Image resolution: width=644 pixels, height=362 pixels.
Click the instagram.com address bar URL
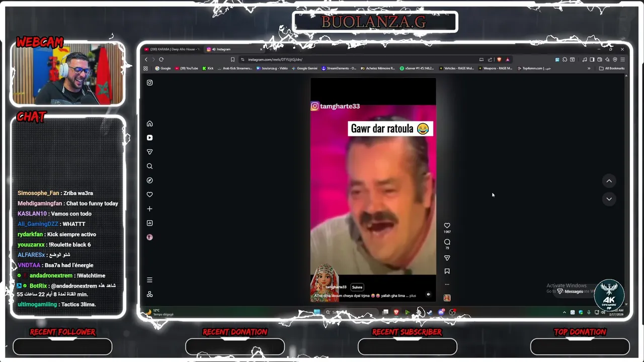point(275,59)
